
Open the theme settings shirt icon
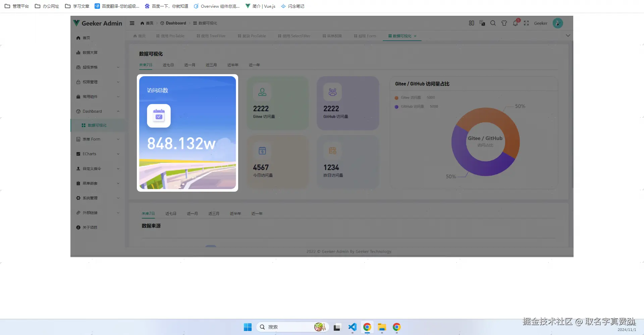click(504, 23)
